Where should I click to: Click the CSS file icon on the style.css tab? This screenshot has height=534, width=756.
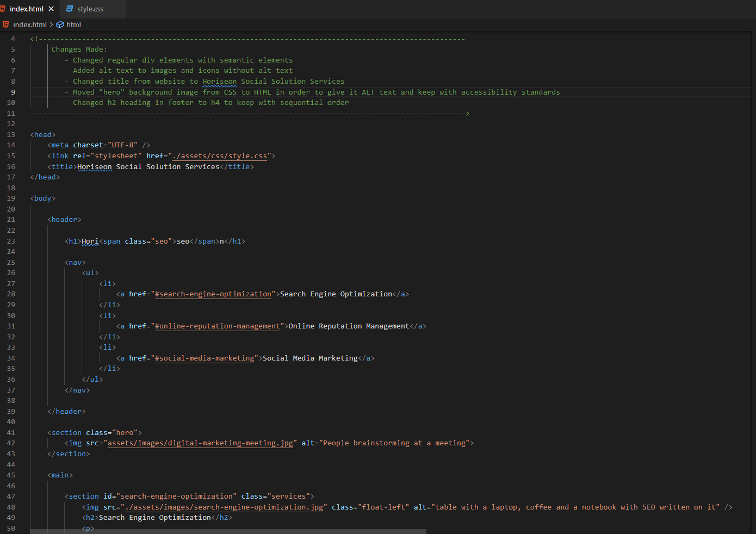click(69, 8)
